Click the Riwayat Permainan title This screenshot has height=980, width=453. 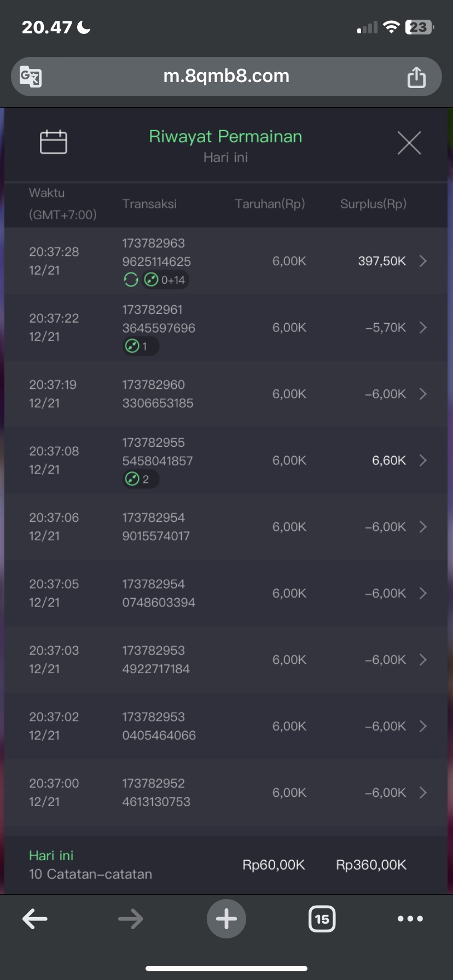tap(225, 137)
